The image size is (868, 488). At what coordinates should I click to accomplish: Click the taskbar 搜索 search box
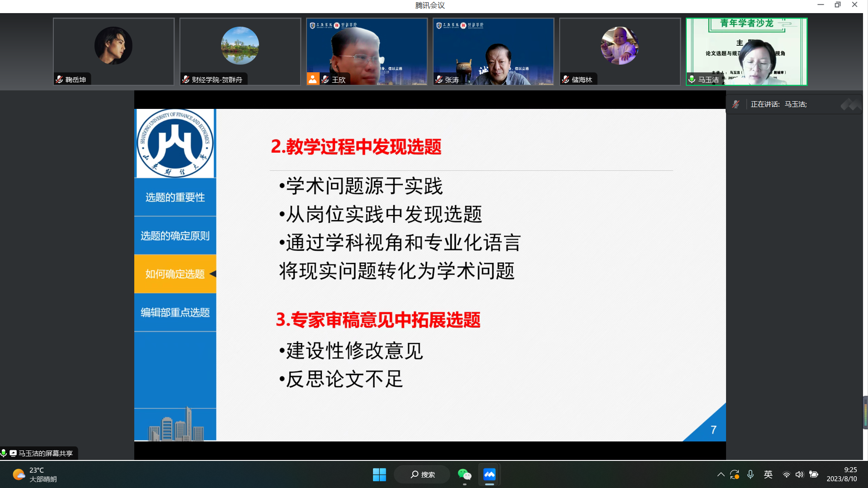(422, 474)
